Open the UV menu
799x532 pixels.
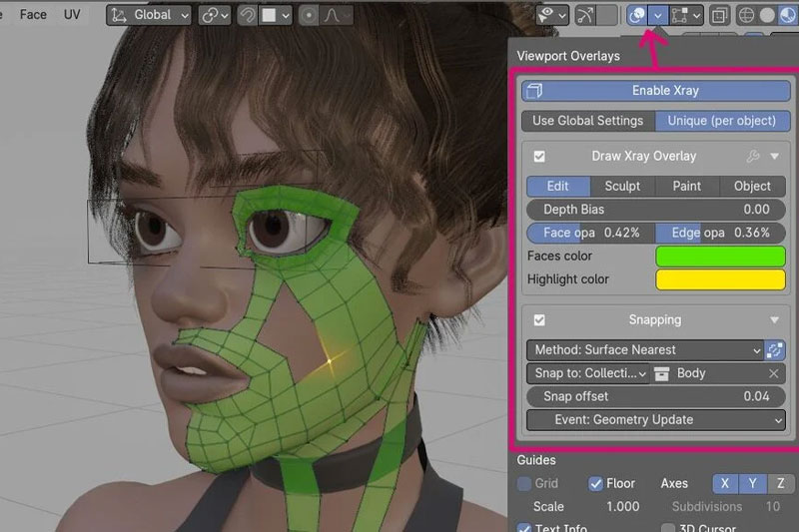coord(72,15)
